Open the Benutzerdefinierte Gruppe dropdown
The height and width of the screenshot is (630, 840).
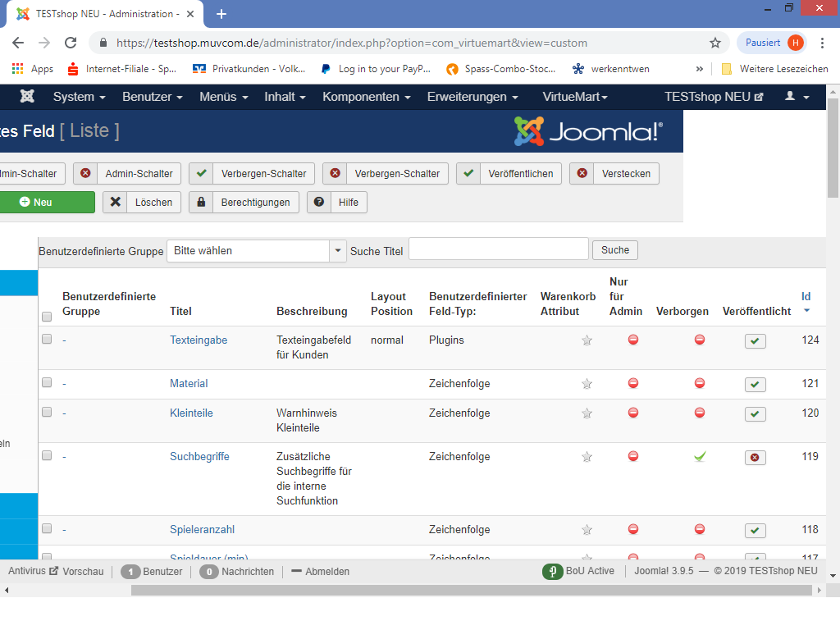[x=256, y=251]
